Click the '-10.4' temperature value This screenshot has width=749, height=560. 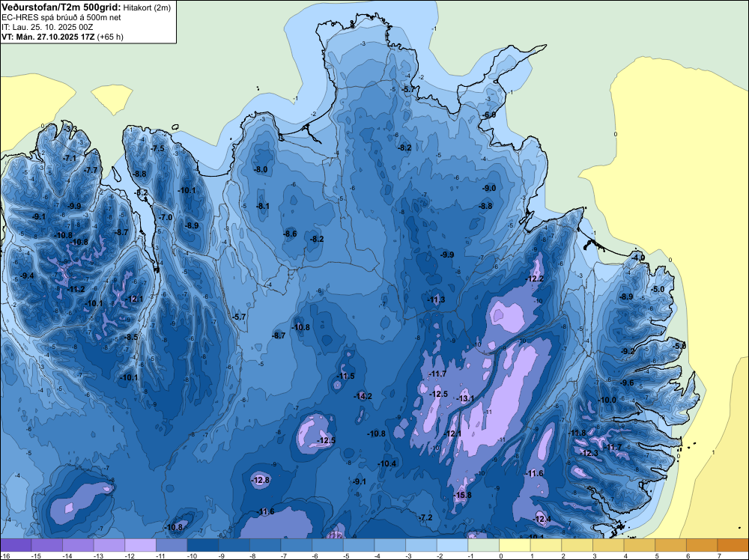click(x=387, y=463)
